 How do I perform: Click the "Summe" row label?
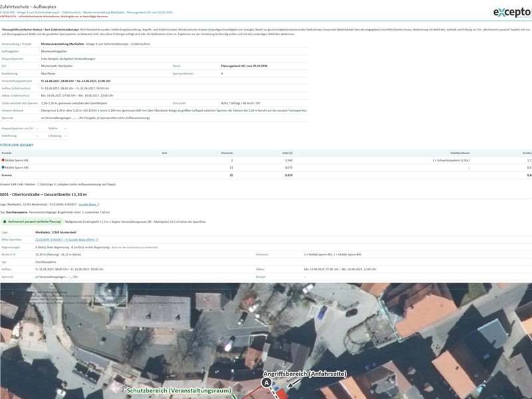pos(7,175)
